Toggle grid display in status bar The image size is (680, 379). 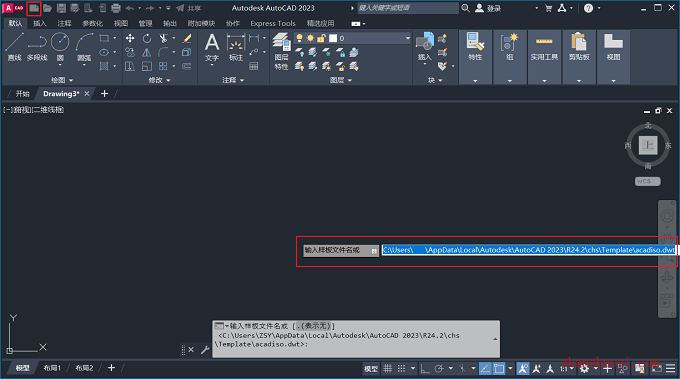pyautogui.click(x=388, y=369)
